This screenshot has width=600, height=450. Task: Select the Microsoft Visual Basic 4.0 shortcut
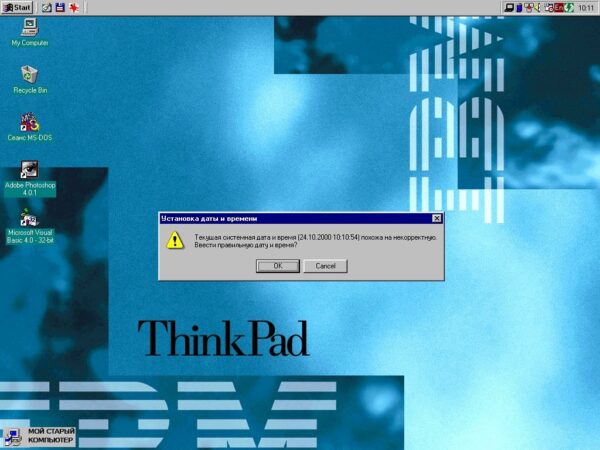click(x=29, y=218)
